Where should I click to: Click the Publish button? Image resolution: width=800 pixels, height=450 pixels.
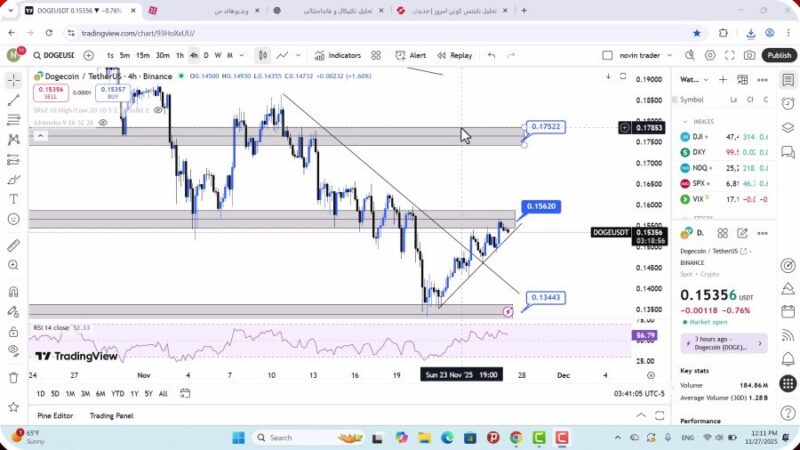click(x=778, y=55)
